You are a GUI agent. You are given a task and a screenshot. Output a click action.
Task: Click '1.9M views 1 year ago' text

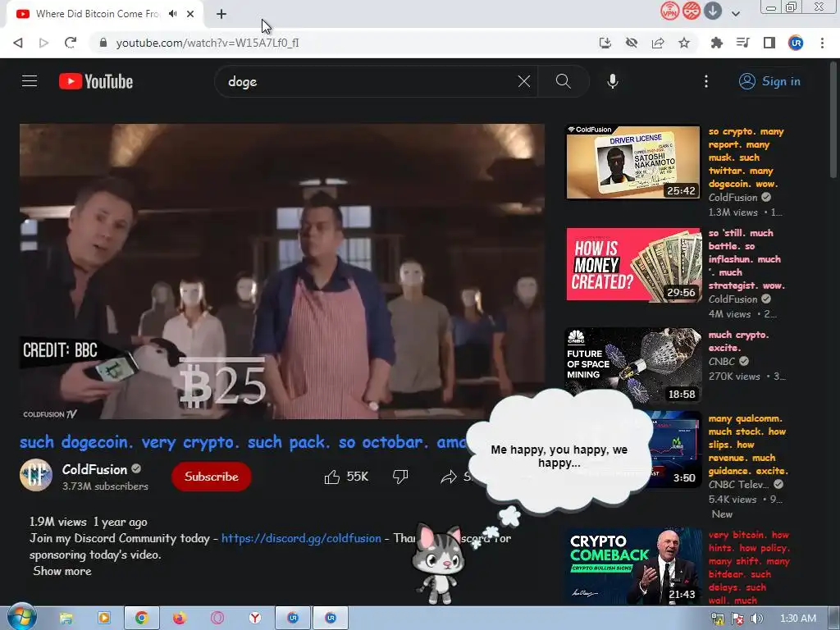tap(89, 522)
